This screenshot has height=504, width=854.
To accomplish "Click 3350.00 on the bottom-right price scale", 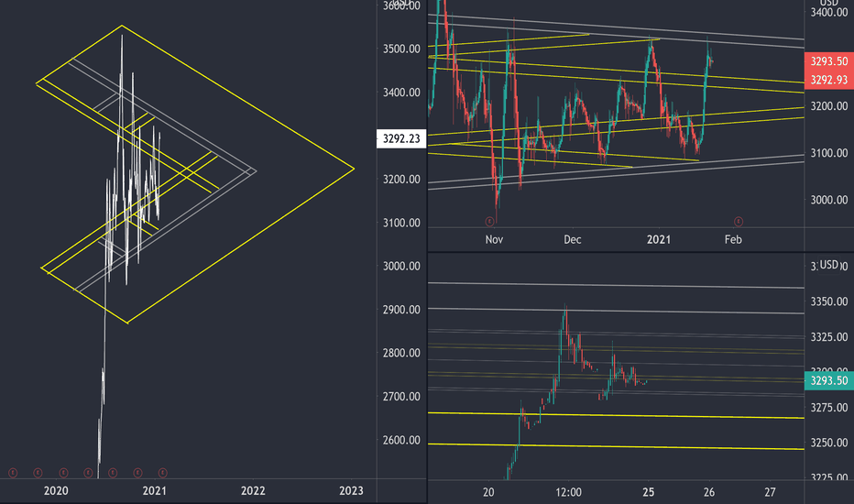I will coord(829,301).
